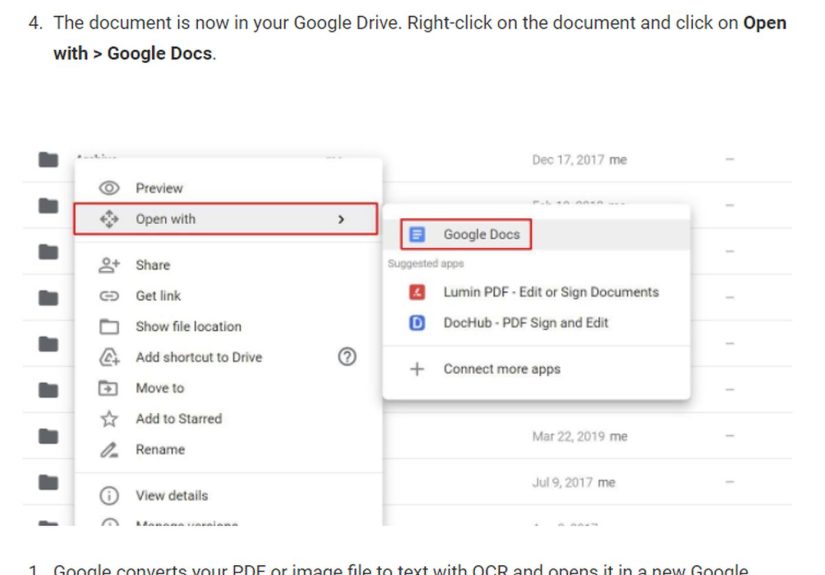Image resolution: width=825 pixels, height=575 pixels.
Task: Click the blue Google Docs icon
Action: pos(417,235)
